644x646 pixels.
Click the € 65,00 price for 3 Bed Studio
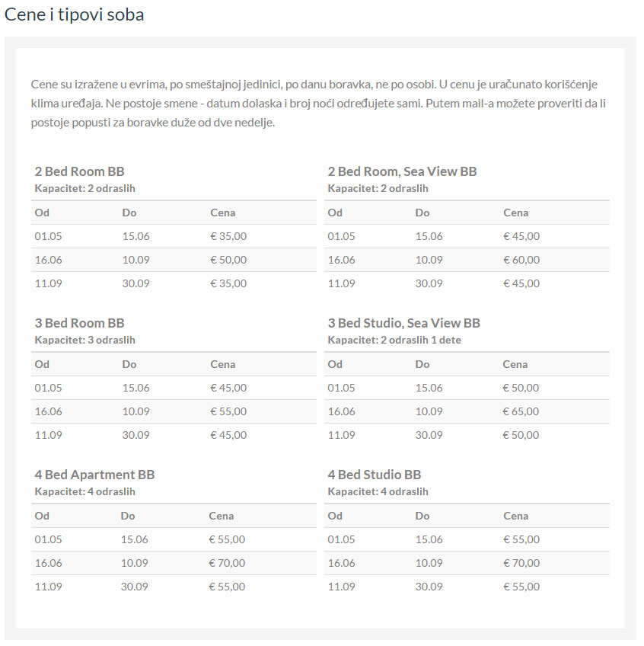click(521, 411)
